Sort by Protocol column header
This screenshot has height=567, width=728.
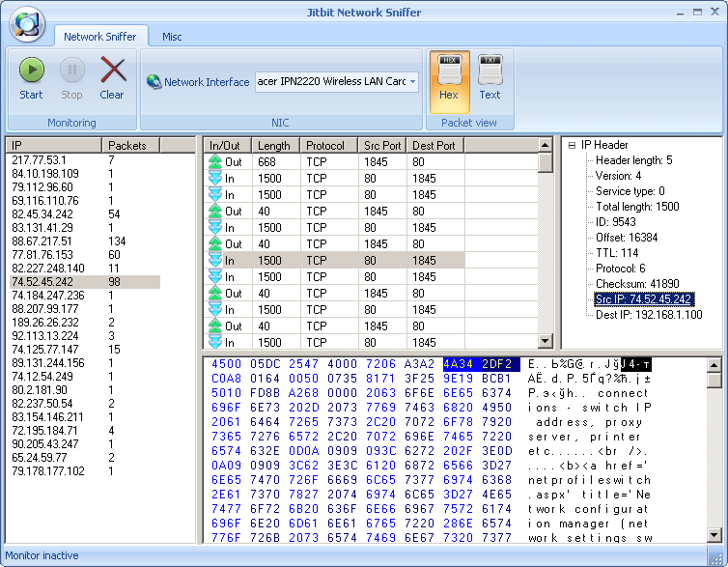pos(326,145)
